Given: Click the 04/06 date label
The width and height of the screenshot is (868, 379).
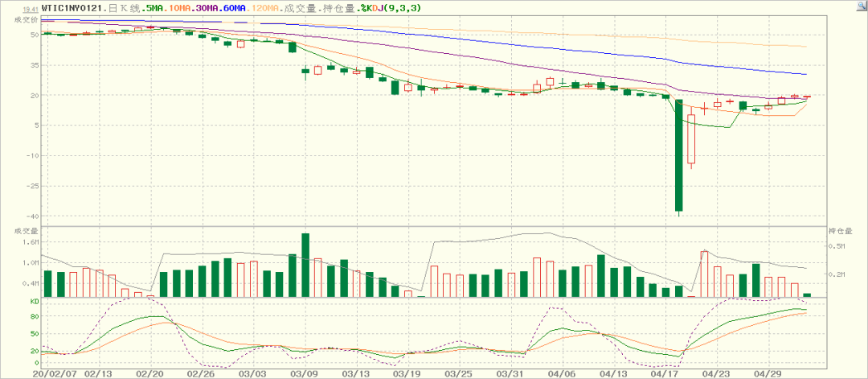Looking at the screenshot, I should (563, 374).
